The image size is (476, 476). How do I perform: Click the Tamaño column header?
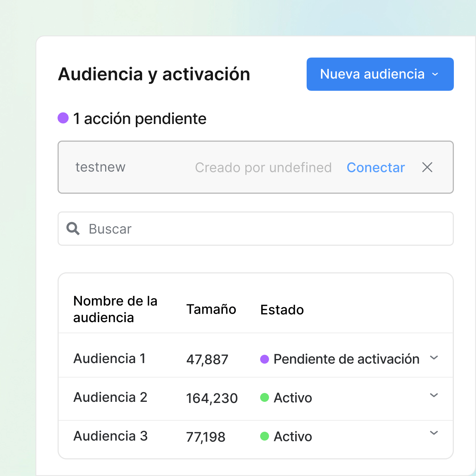(x=211, y=310)
